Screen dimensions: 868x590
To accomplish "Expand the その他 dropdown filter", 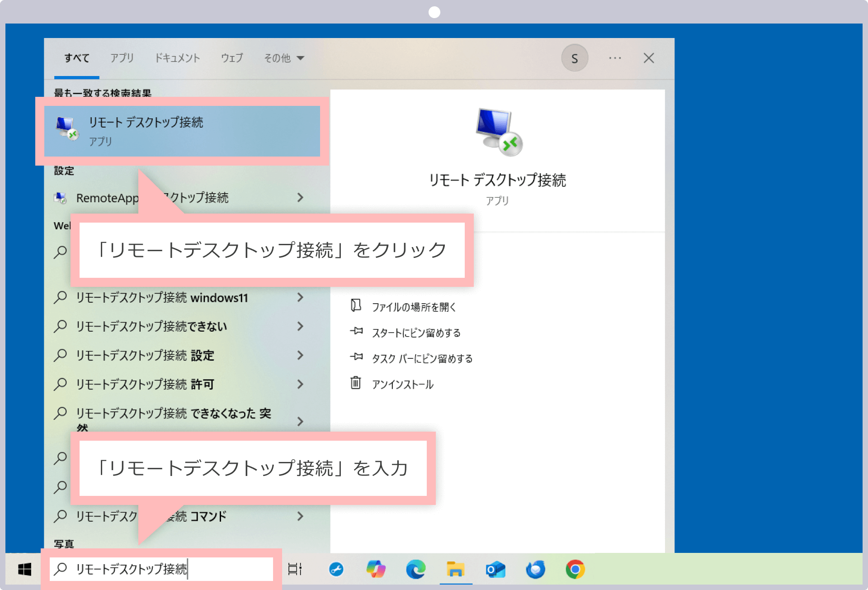I will point(284,58).
